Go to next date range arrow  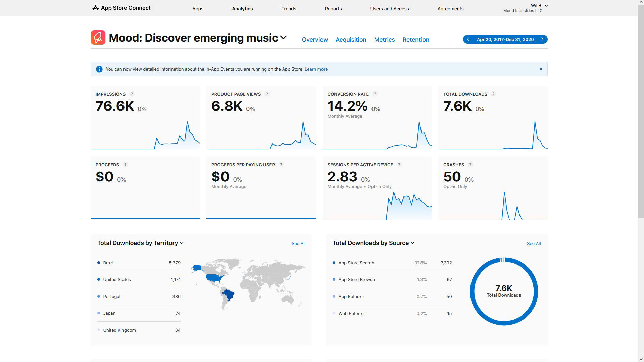[542, 39]
